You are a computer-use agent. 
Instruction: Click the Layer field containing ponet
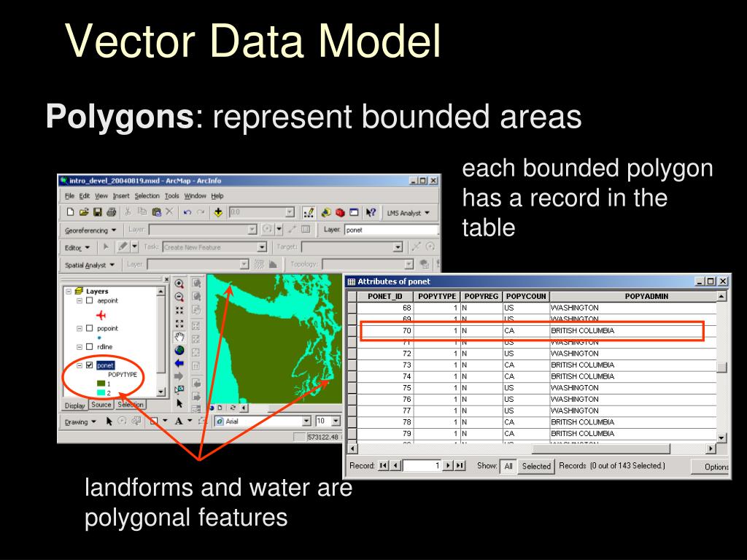391,230
